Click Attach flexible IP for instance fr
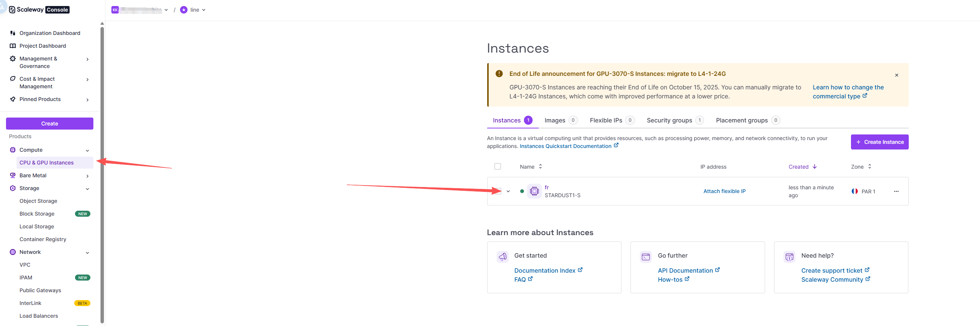This screenshot has height=326, width=980. [724, 191]
